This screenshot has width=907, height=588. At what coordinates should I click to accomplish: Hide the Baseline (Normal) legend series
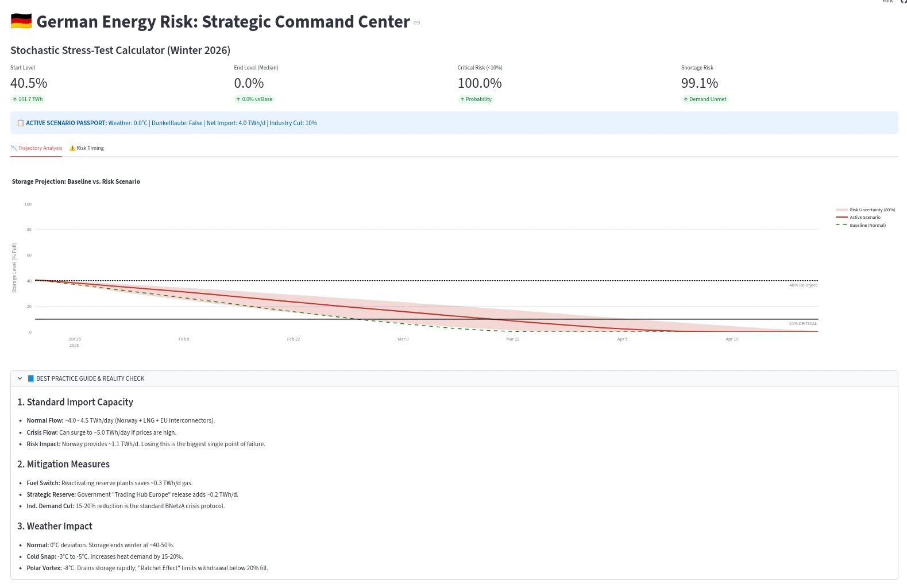pyautogui.click(x=867, y=226)
